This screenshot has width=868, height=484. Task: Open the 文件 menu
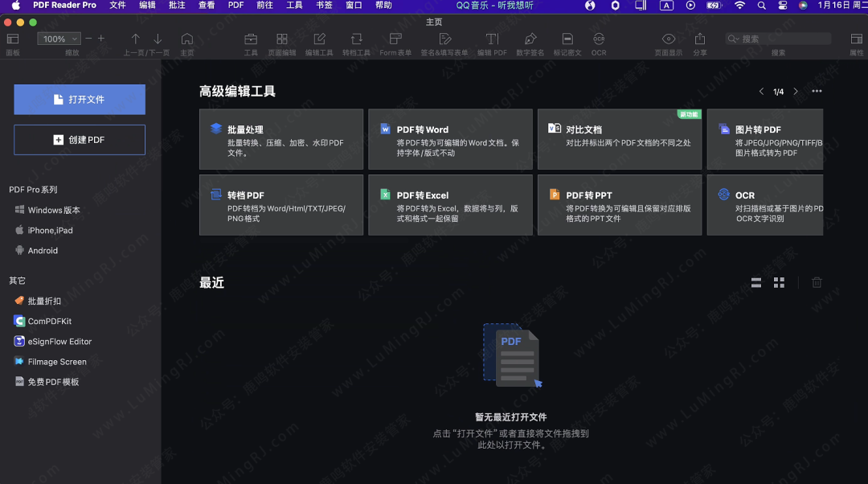click(x=117, y=6)
